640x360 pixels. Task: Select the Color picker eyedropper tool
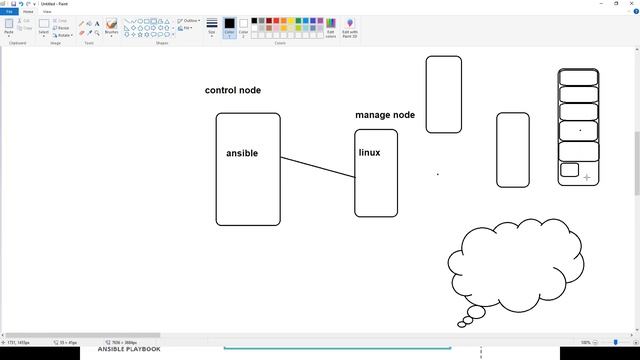[x=90, y=33]
